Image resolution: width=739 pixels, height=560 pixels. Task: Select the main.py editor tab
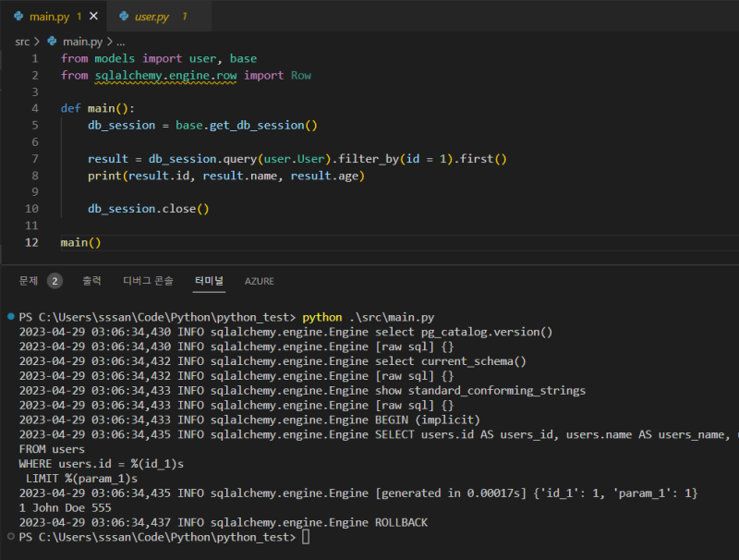point(48,17)
